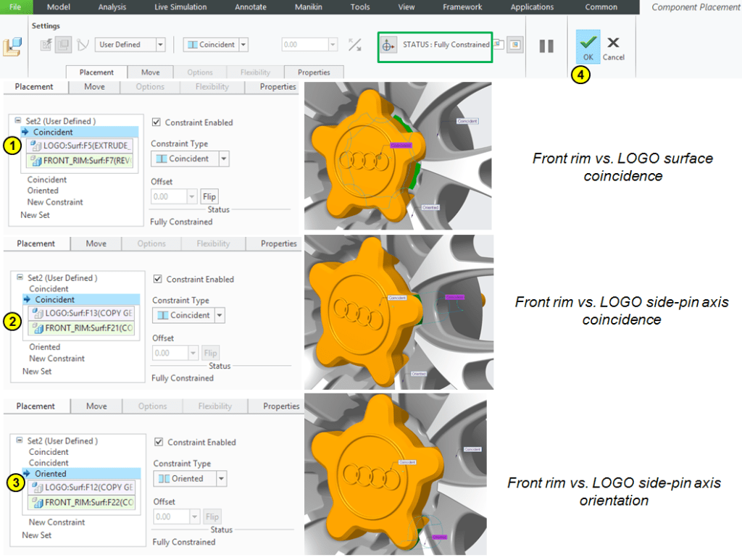The height and width of the screenshot is (560, 742).
Task: Collapse the Set2 tree in first panel
Action: coord(18,121)
